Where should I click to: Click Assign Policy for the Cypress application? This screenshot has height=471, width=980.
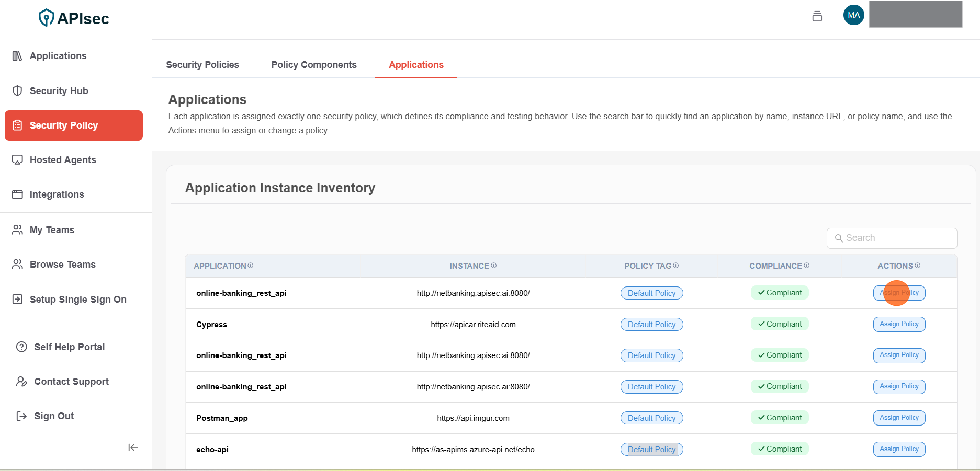pos(899,324)
